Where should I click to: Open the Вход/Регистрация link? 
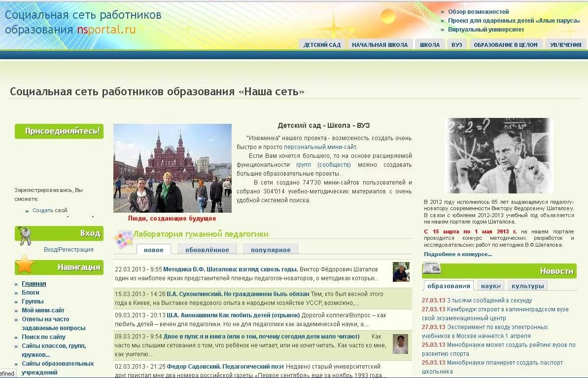pos(68,249)
